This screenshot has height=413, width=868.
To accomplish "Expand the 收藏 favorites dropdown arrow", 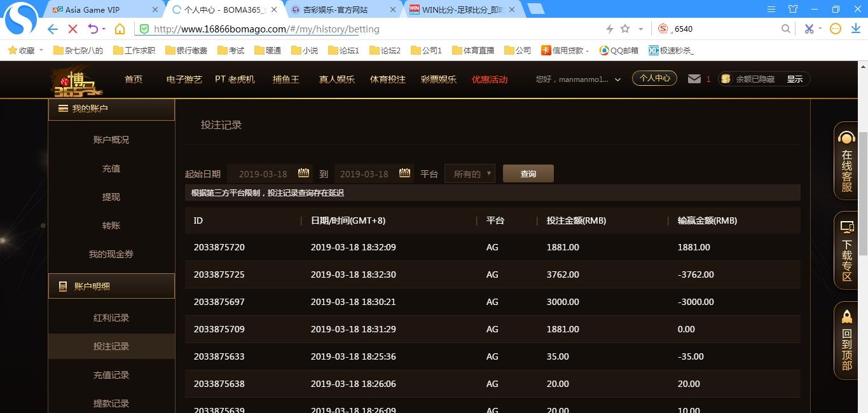I will pyautogui.click(x=41, y=50).
